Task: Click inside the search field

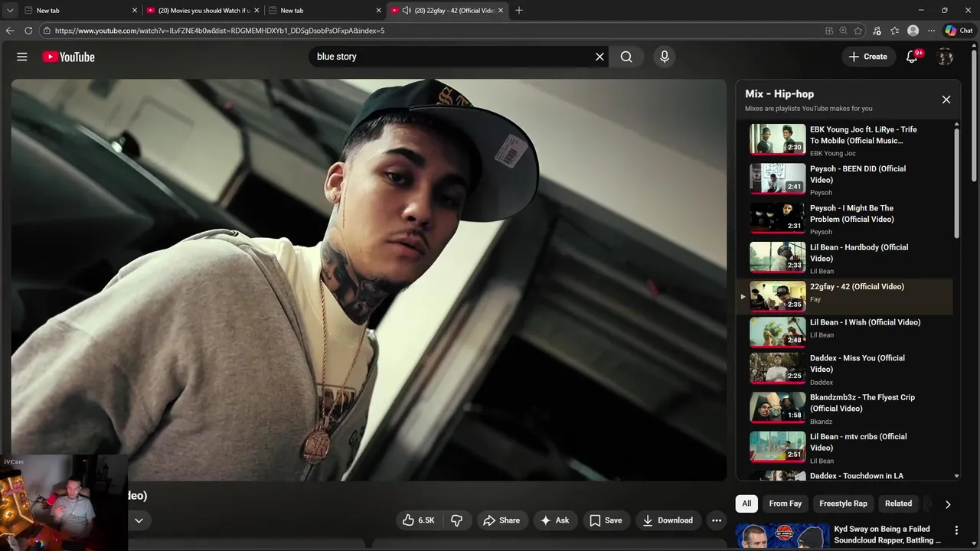Action: 452,57
